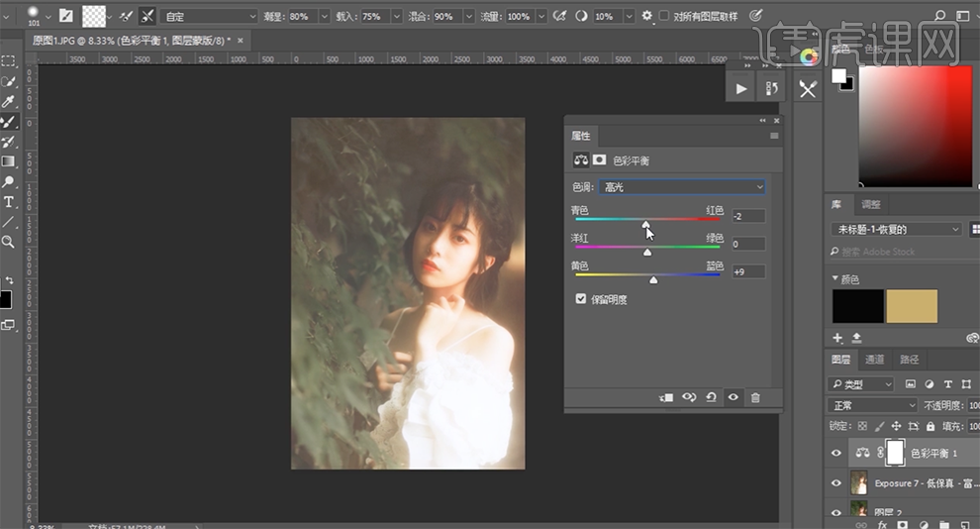This screenshot has height=529, width=980.
Task: Delete adjustment using trash icon in Properties
Action: pyautogui.click(x=755, y=397)
